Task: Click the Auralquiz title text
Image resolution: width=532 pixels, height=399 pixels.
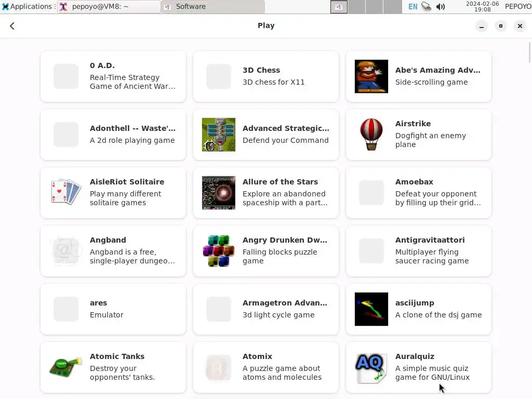Action: [415, 356]
